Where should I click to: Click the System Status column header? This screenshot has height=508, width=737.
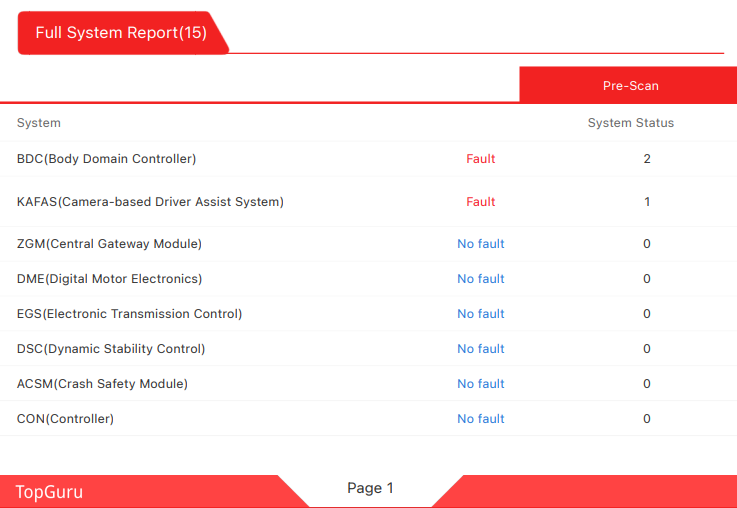tap(631, 123)
